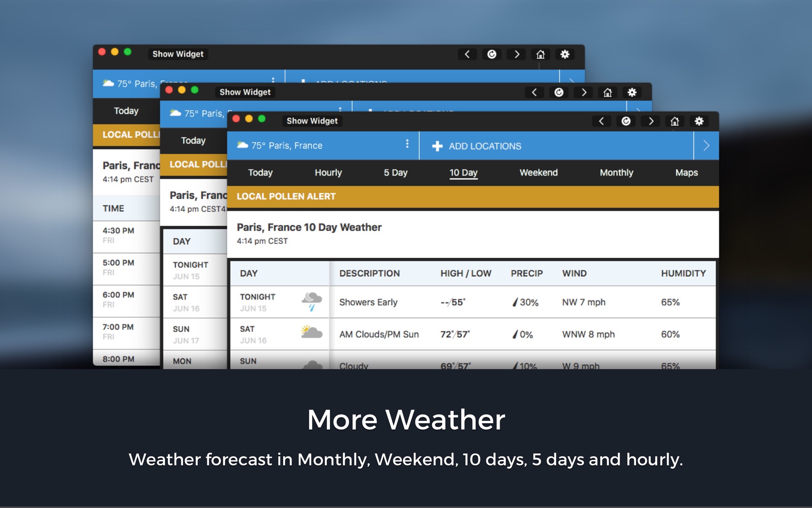Open settings gear in front window
Image resolution: width=812 pixels, height=508 pixels.
[x=699, y=121]
